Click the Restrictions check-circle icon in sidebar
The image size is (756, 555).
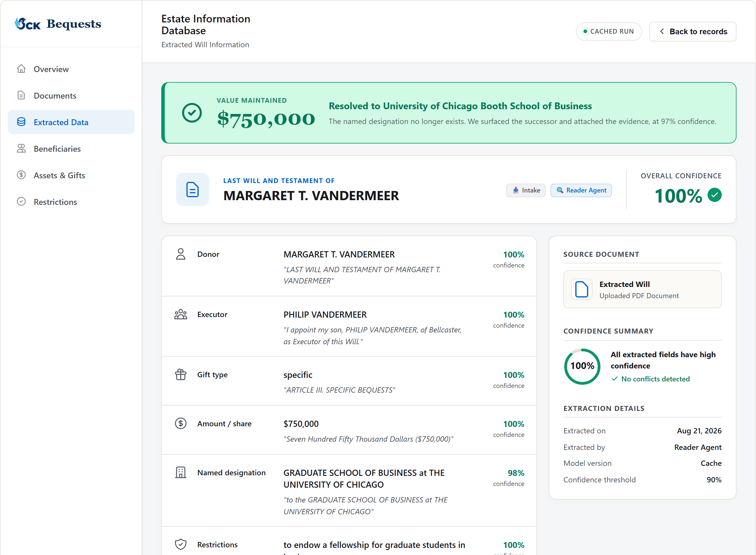21,202
